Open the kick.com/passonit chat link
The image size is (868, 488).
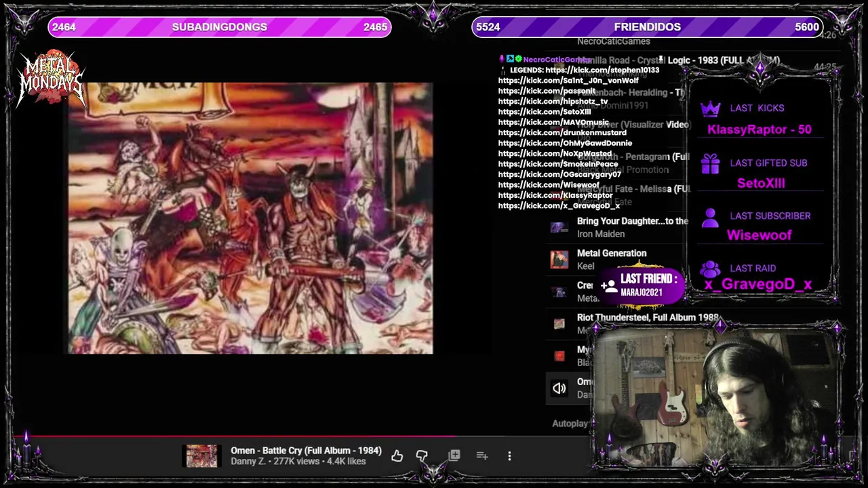tap(547, 91)
